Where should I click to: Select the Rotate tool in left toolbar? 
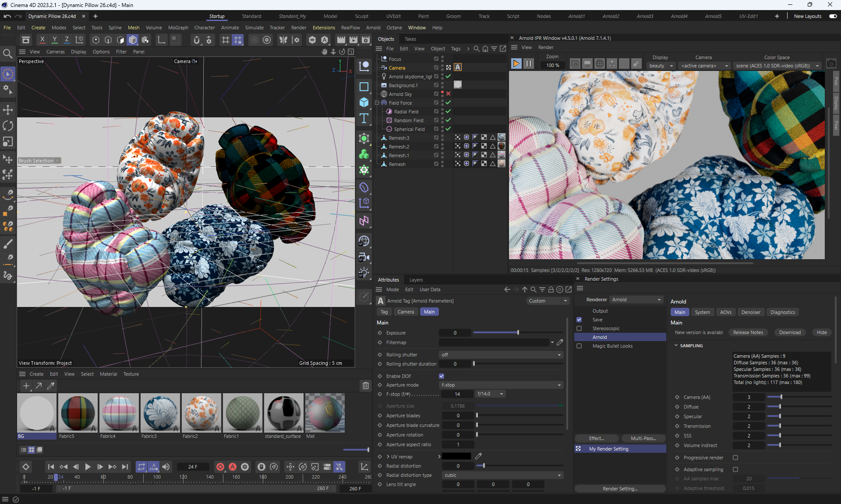(x=8, y=126)
